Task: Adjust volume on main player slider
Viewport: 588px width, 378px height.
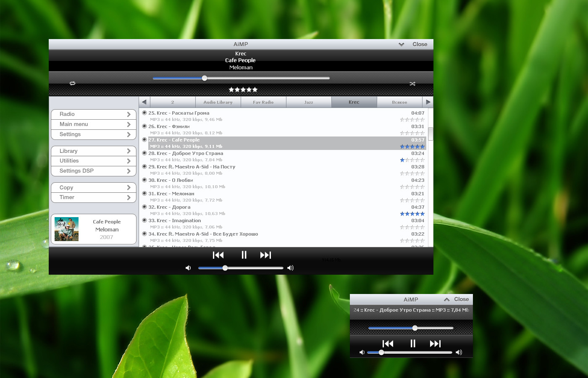Action: click(241, 268)
